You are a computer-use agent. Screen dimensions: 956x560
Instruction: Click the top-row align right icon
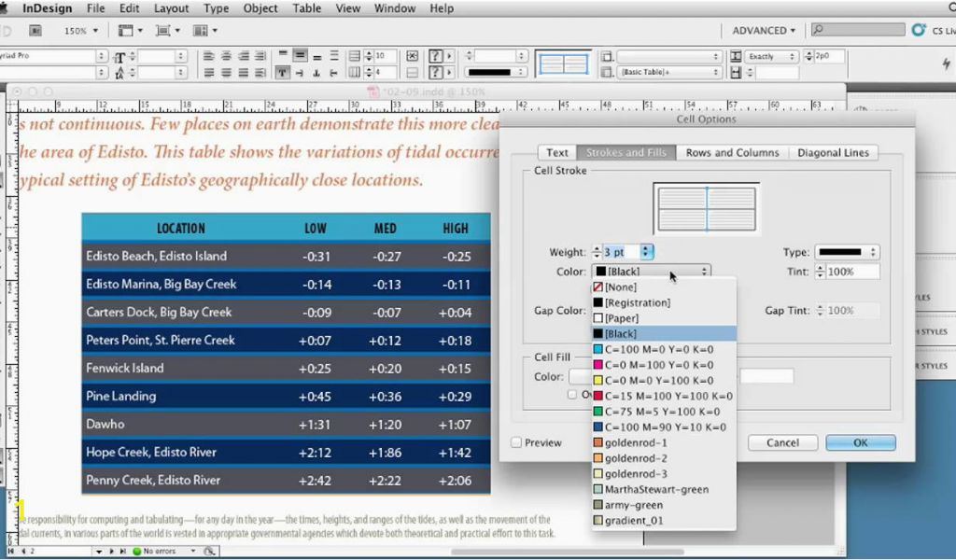point(244,56)
